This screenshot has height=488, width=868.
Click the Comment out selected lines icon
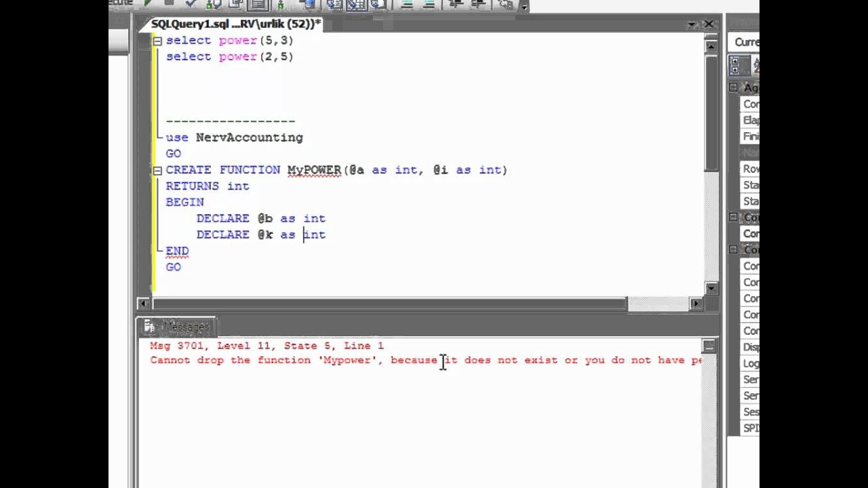coord(408,3)
